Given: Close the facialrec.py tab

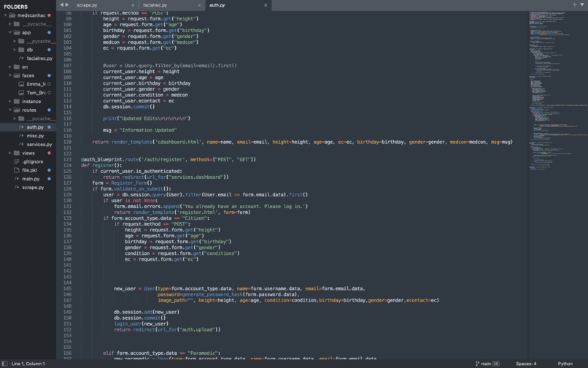Looking at the screenshot, I should 199,5.
